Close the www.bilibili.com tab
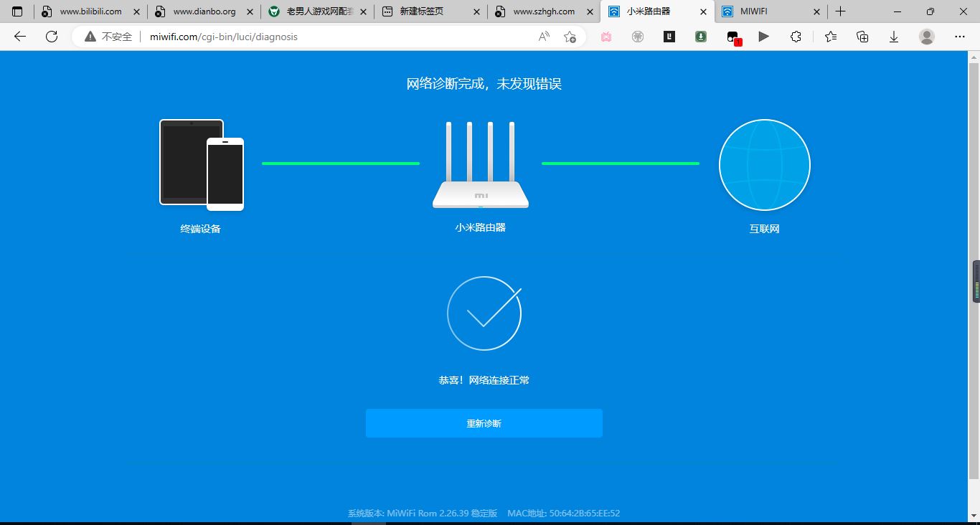Screen dimensions: 980x525 click(136, 11)
